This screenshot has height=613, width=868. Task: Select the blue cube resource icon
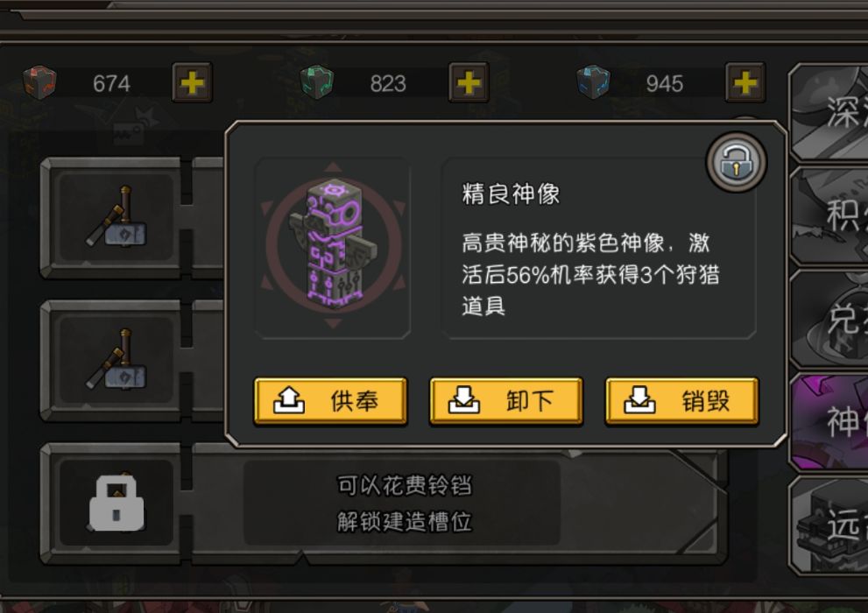[x=594, y=82]
